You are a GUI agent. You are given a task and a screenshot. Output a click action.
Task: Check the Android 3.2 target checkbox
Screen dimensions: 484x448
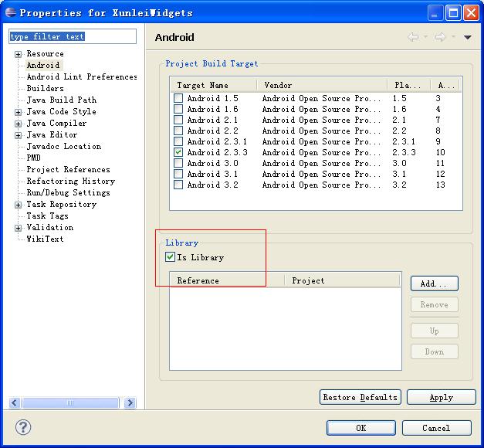(x=178, y=185)
